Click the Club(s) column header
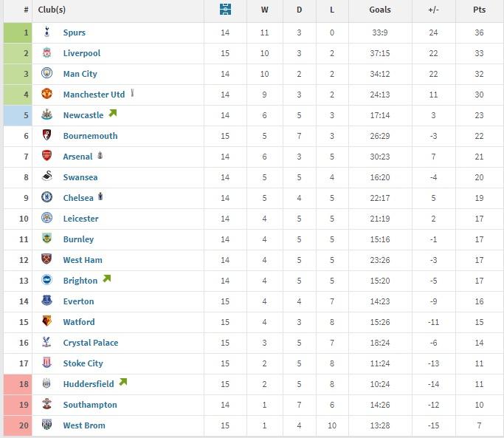This screenshot has height=438, width=504. click(52, 10)
